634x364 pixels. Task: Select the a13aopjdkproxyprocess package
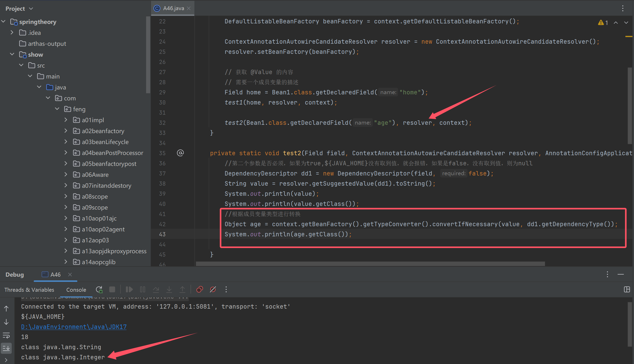pos(114,251)
